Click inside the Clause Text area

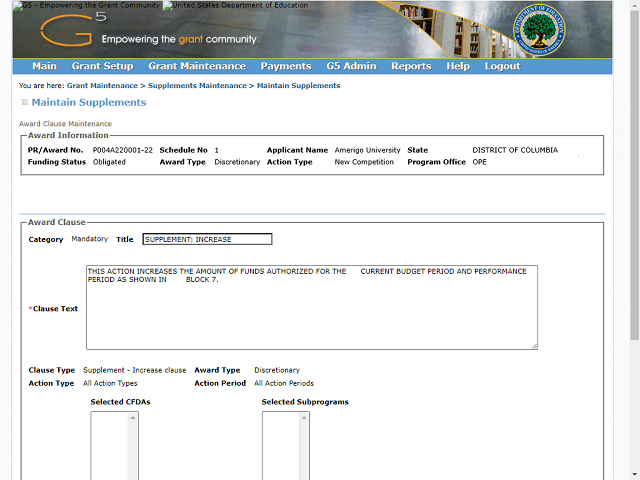(312, 307)
